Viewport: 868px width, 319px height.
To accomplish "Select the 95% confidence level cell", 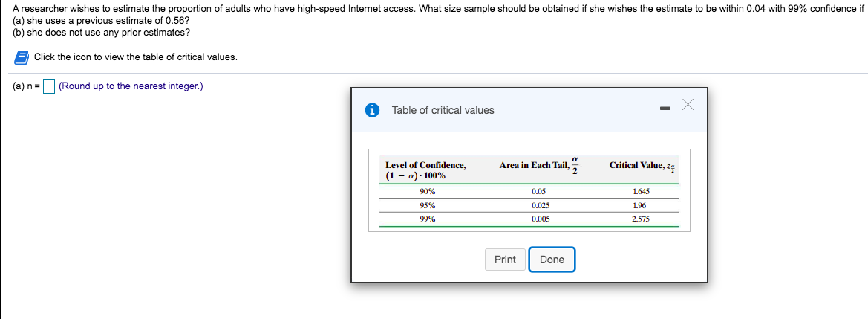I will click(427, 205).
